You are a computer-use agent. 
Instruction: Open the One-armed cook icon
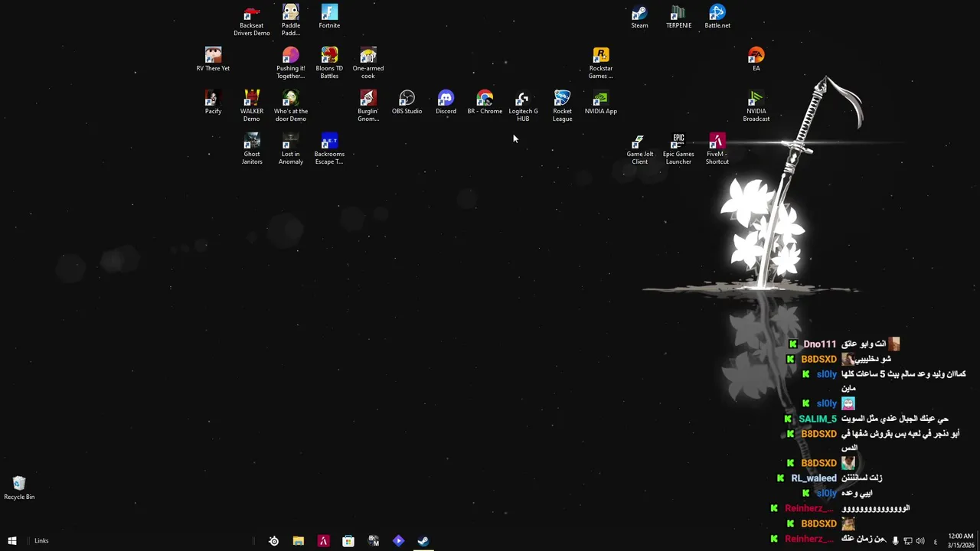click(368, 64)
